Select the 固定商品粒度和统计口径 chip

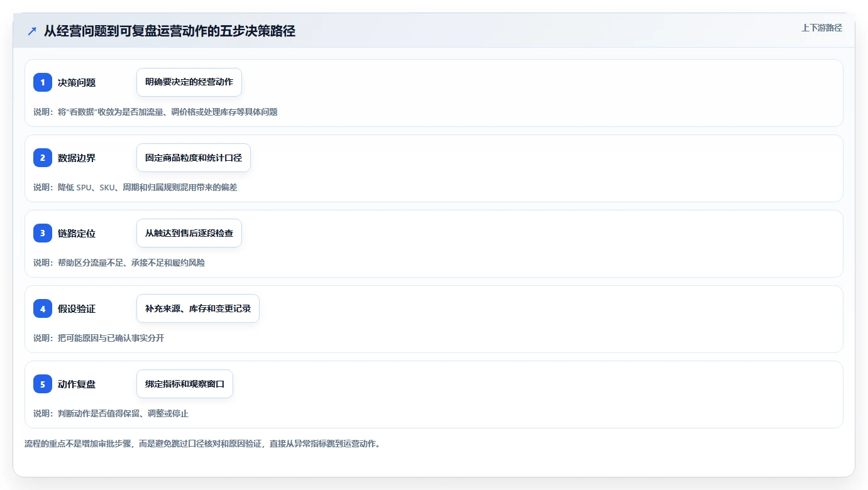pyautogui.click(x=194, y=158)
